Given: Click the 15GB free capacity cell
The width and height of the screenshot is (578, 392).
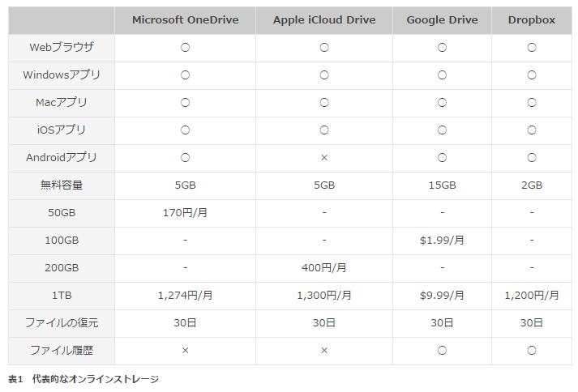Looking at the screenshot, I should coord(442,185).
